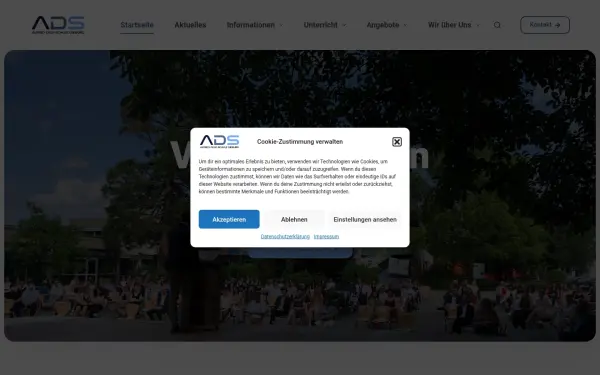Click the Cookie-Zustimmung verwalten title
The width and height of the screenshot is (600, 375).
point(300,142)
